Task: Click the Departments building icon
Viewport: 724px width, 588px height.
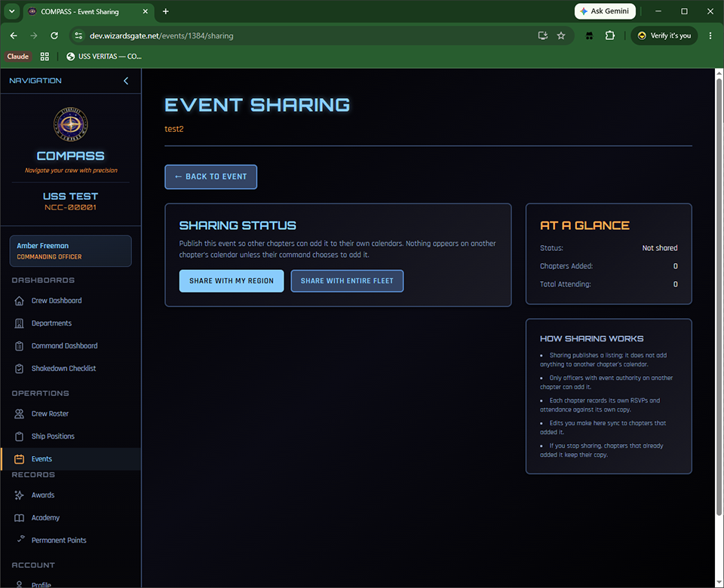Action: (x=19, y=323)
